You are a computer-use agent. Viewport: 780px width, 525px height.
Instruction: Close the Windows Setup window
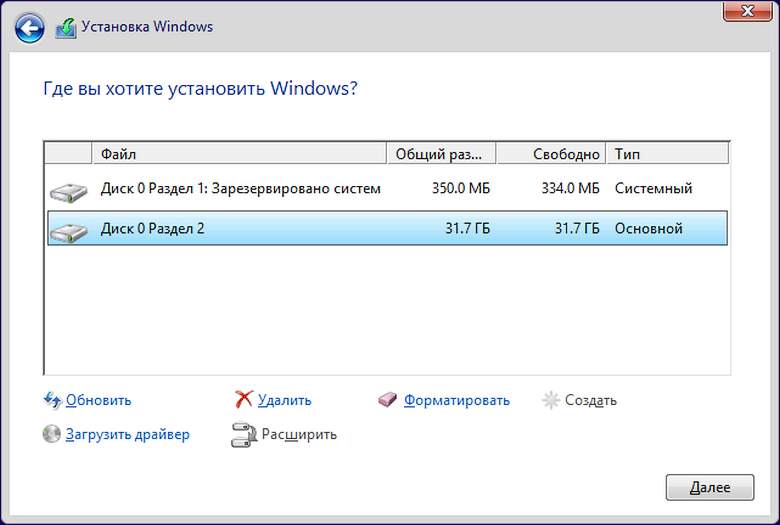(x=747, y=11)
